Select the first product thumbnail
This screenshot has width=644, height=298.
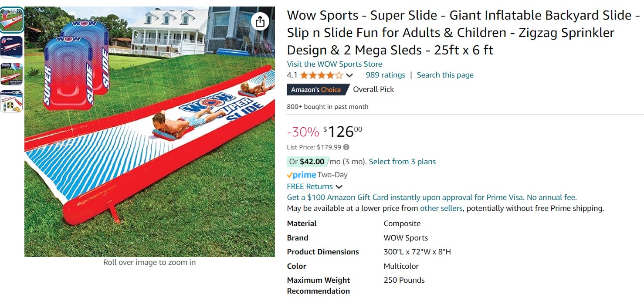click(x=12, y=20)
